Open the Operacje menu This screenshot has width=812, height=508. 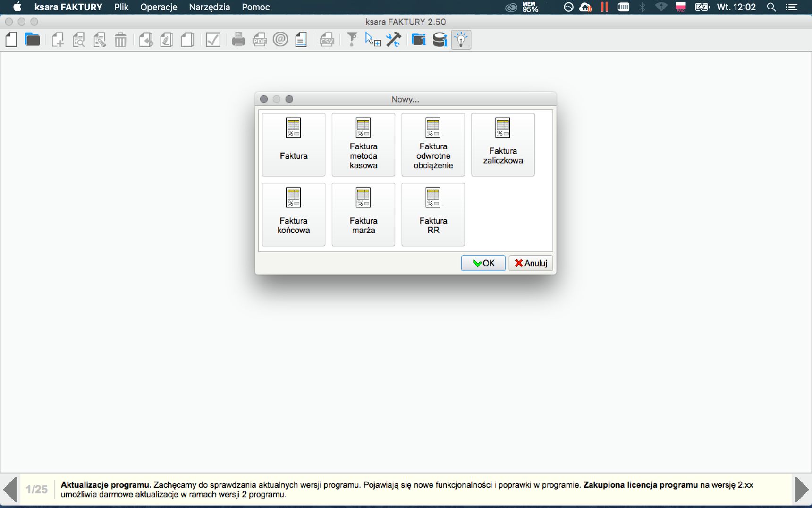pos(159,7)
